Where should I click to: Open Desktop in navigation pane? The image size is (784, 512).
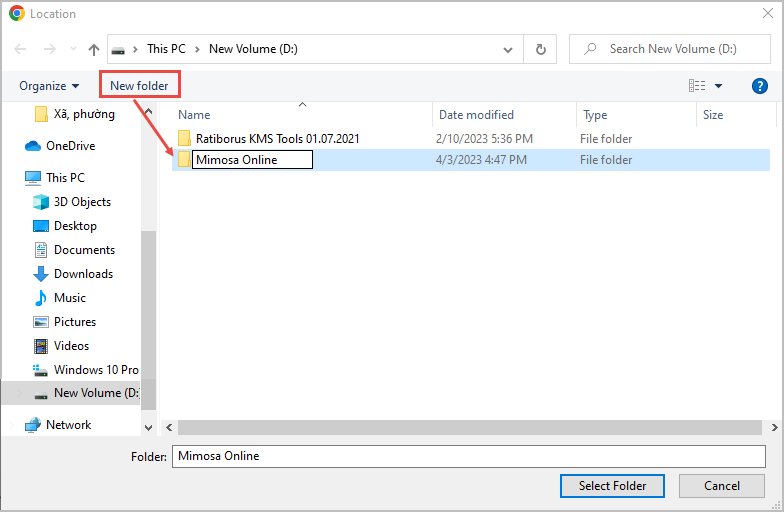65,226
